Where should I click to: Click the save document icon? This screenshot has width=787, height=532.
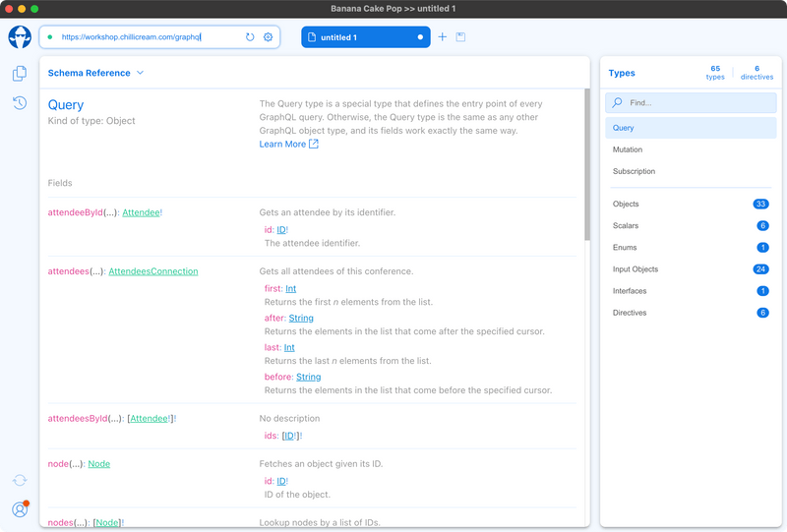[x=460, y=36]
